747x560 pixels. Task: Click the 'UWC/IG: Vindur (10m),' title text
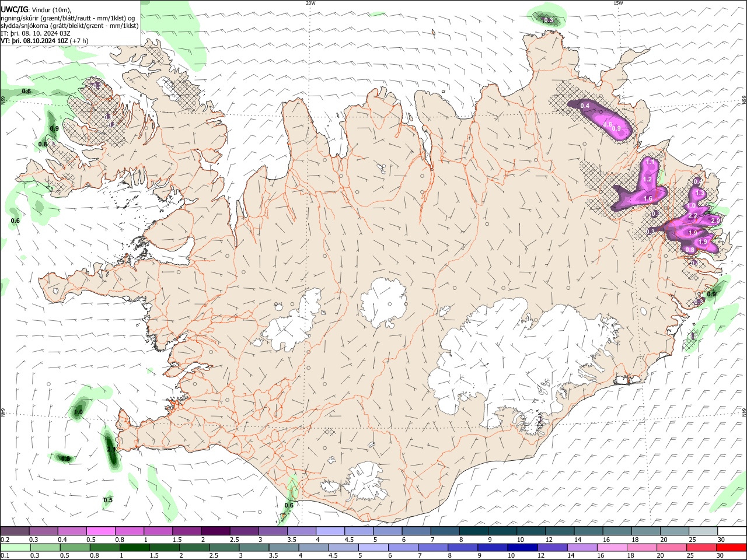[36, 9]
